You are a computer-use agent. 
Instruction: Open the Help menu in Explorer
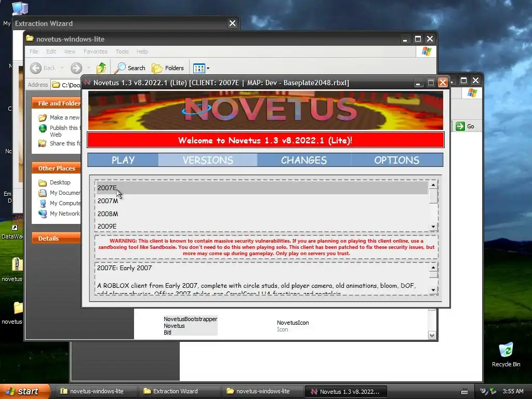[142, 51]
